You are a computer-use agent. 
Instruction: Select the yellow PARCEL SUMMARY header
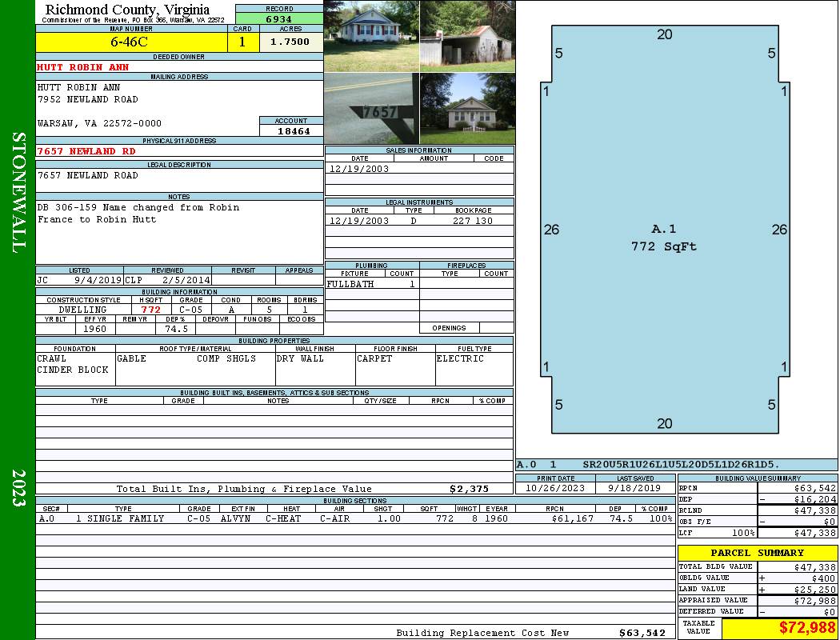coord(757,553)
